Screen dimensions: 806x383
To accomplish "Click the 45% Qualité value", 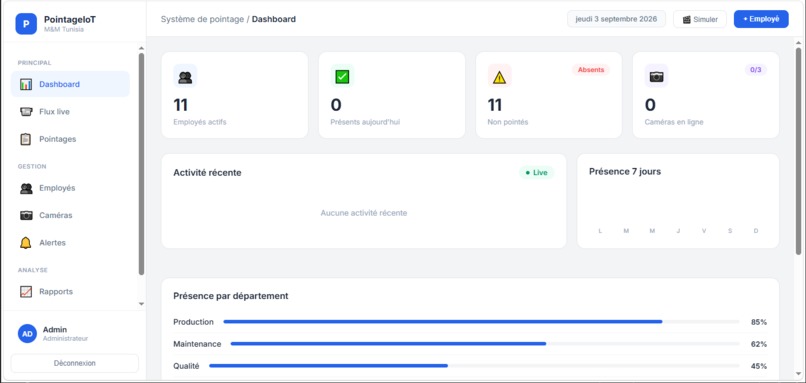I will (759, 366).
